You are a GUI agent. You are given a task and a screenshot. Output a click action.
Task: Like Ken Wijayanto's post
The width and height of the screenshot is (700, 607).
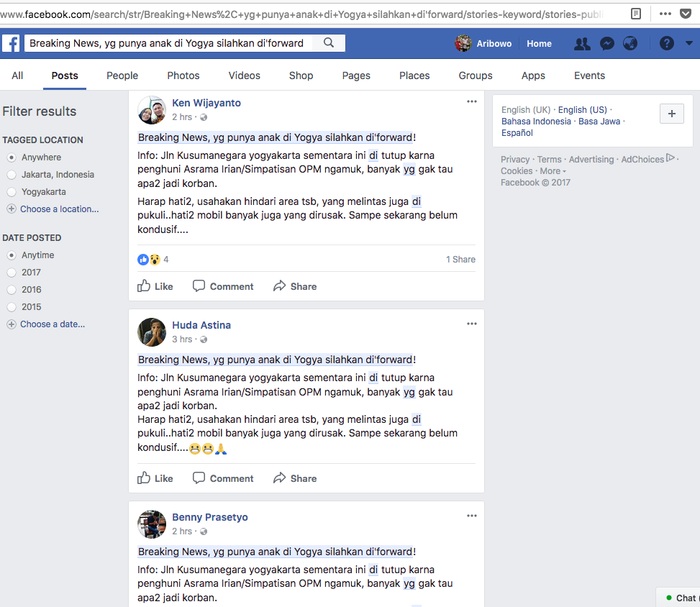click(155, 286)
